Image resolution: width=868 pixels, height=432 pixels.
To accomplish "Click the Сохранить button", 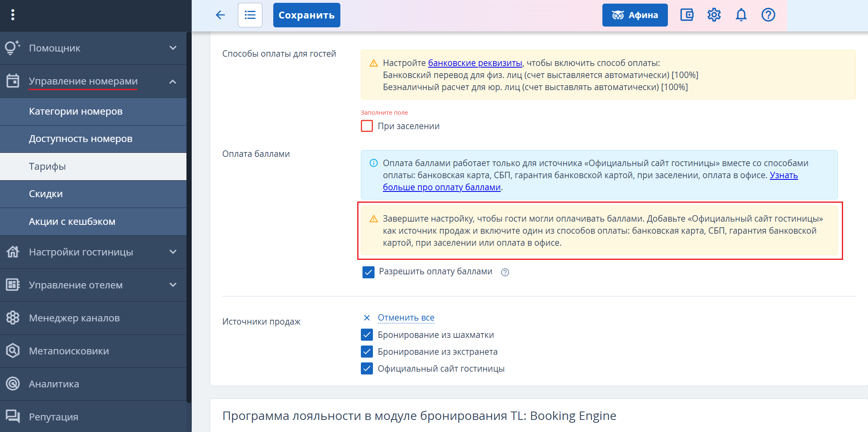I will coord(307,15).
